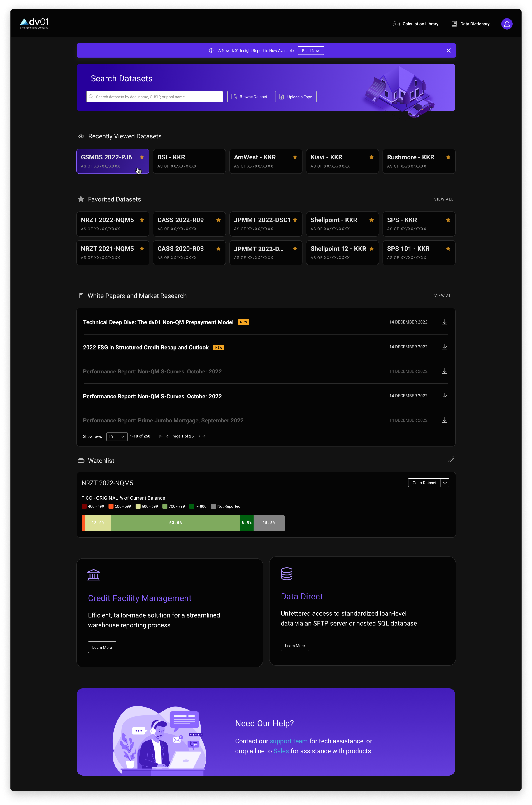This screenshot has height=805, width=532.
Task: Toggle the CASS 2022-R09 favorite star
Action: tap(219, 220)
